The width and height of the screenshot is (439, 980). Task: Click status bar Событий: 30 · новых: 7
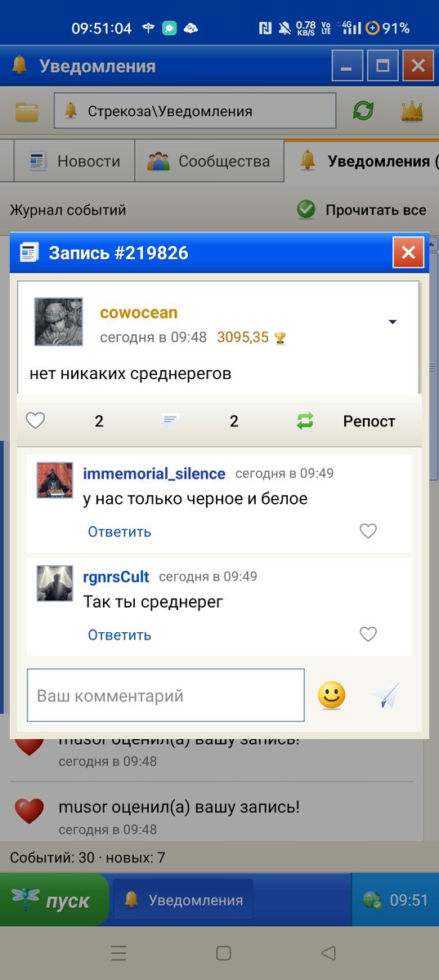coord(87,857)
